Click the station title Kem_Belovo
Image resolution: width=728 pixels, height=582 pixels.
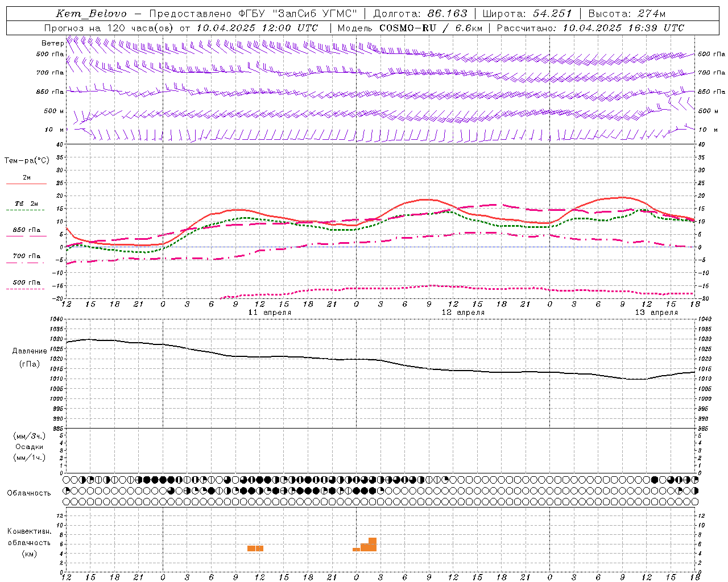(91, 14)
